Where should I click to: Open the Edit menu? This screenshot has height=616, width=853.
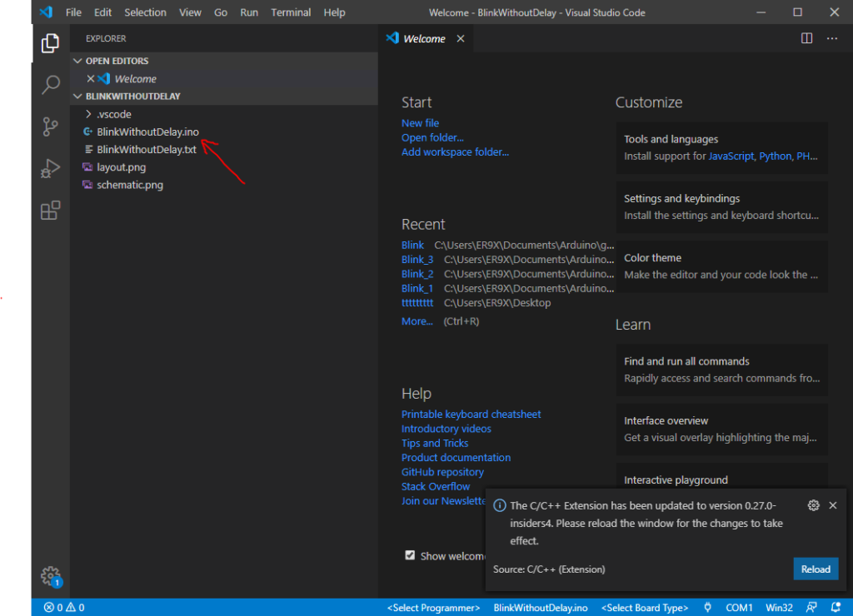click(x=102, y=12)
